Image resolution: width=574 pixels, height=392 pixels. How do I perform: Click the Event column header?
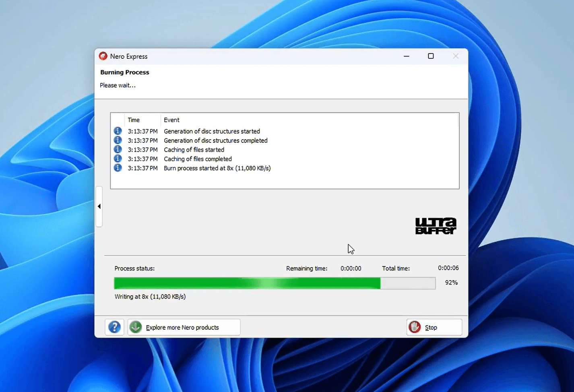[x=171, y=120]
